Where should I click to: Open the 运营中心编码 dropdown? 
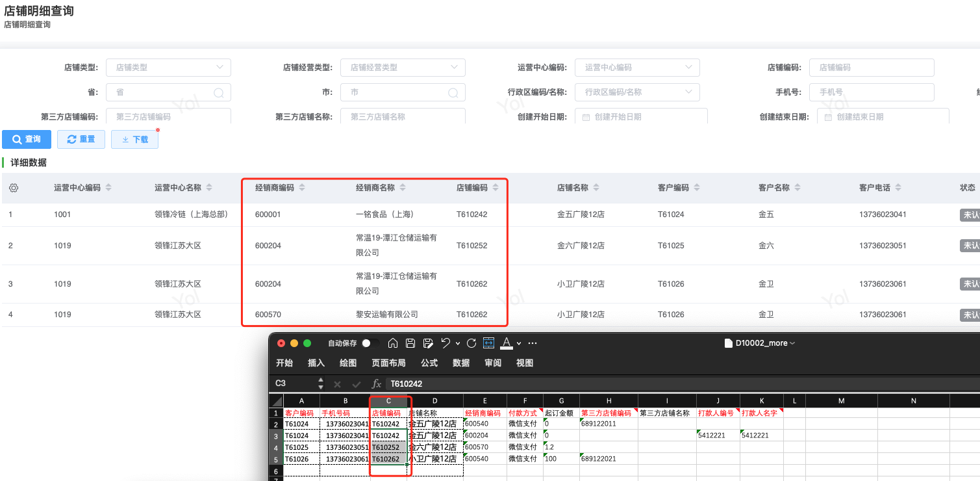[637, 68]
